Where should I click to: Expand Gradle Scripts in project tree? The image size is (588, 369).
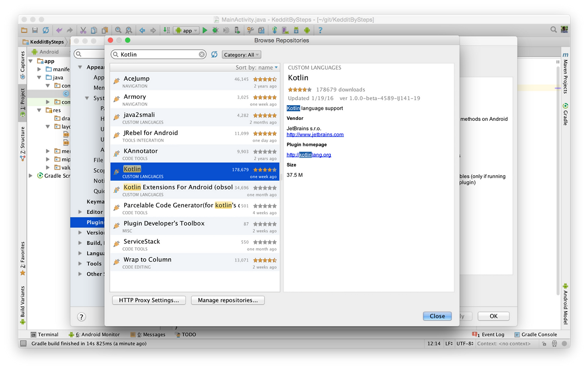click(31, 176)
